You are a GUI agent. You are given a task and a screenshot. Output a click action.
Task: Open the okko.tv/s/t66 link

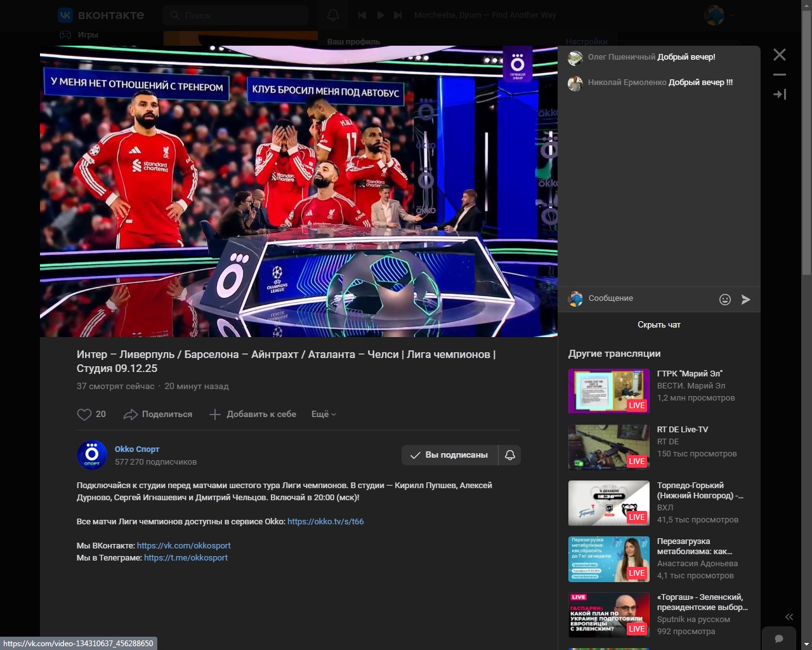[325, 522]
